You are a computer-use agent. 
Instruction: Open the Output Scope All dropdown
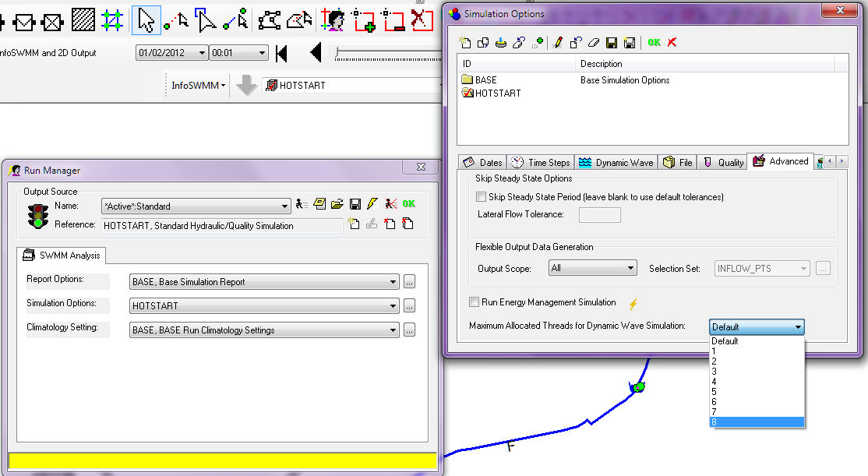630,268
